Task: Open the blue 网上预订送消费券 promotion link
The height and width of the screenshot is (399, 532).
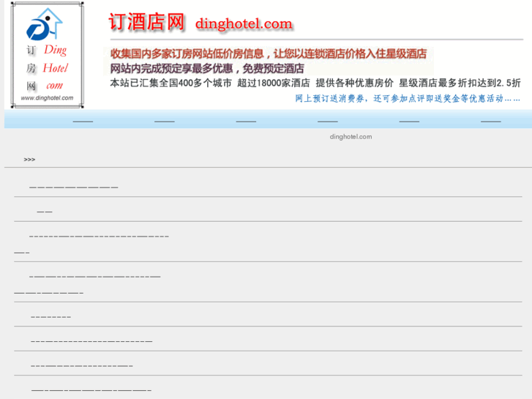Action: 407,99
